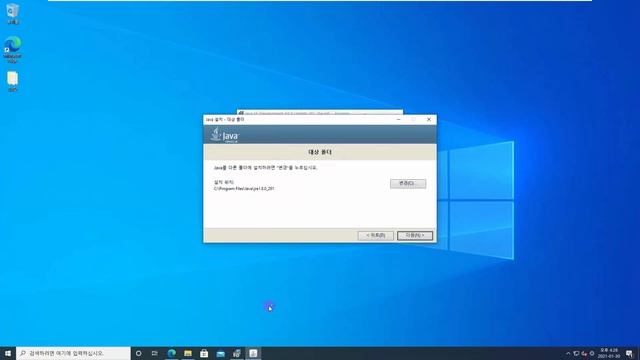Minimize the Java Setup dialog

[398, 120]
